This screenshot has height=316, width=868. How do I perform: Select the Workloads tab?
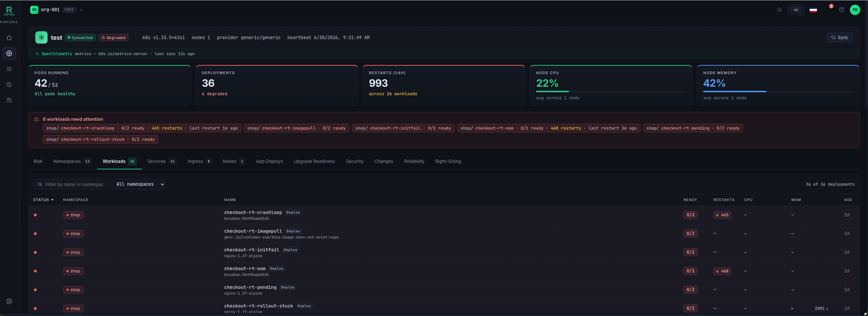120,161
